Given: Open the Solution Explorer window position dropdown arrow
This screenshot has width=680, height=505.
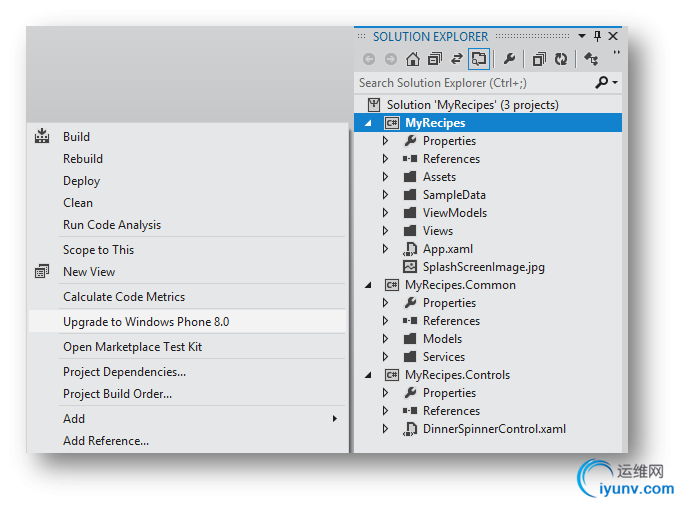Looking at the screenshot, I should click(x=582, y=36).
